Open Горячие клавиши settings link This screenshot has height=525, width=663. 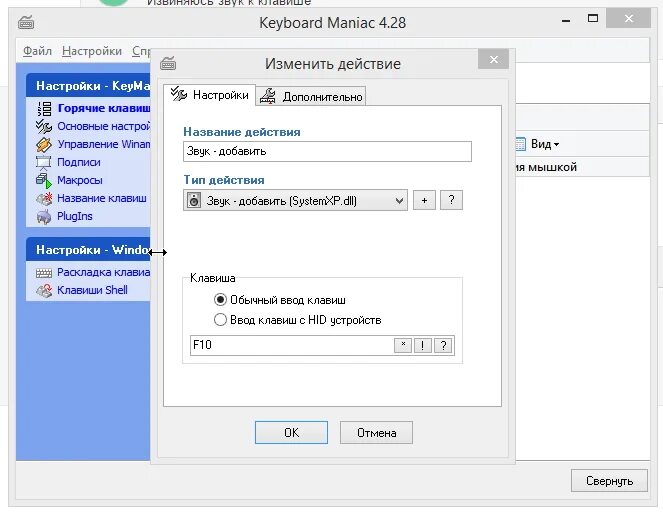click(104, 108)
